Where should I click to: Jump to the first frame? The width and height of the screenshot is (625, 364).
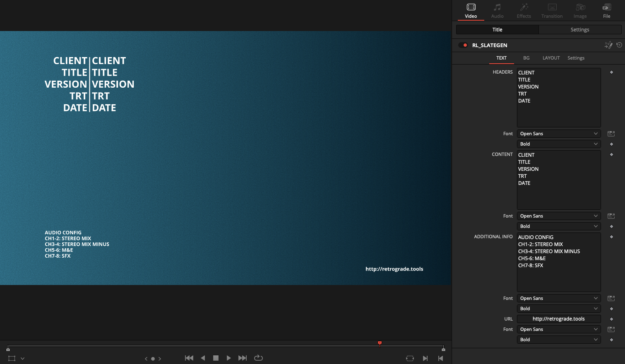click(x=189, y=358)
